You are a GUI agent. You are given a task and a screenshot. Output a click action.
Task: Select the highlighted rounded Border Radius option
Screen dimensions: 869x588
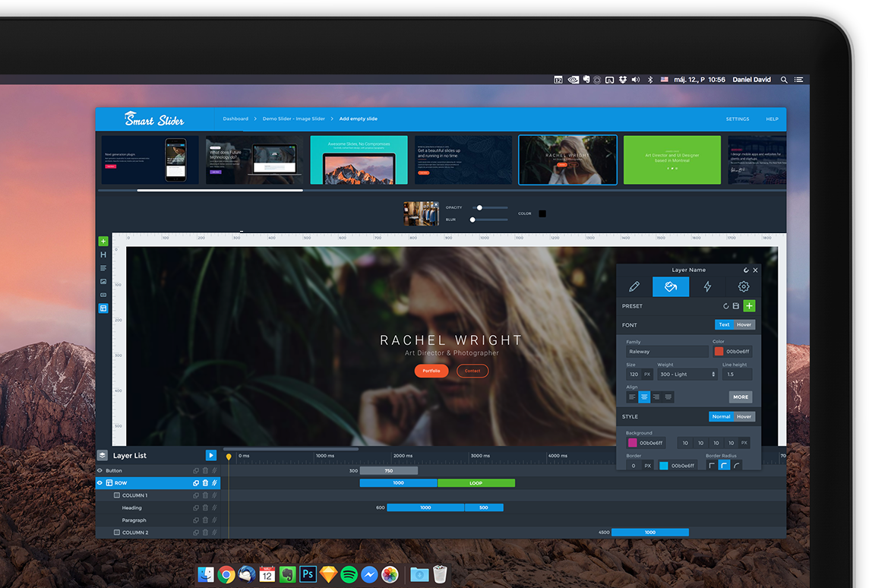pyautogui.click(x=724, y=466)
